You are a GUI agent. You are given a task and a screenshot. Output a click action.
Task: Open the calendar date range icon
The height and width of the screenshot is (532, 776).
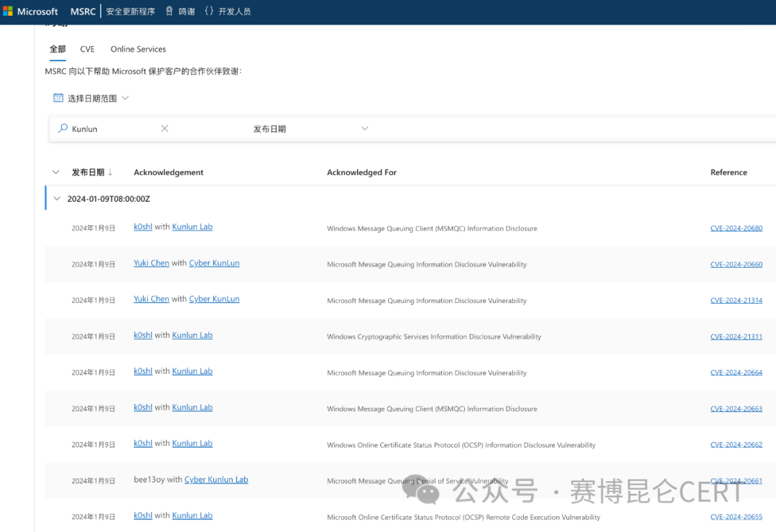[58, 98]
